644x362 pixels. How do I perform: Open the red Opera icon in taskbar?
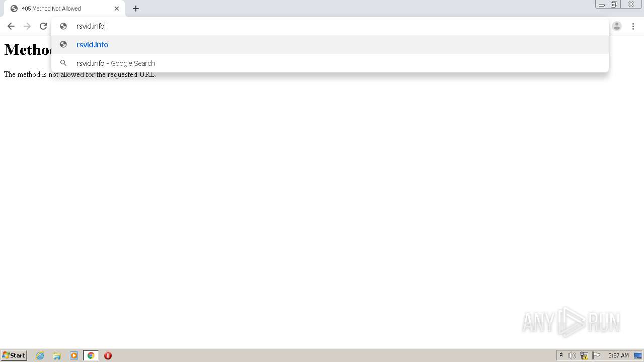pyautogui.click(x=108, y=355)
